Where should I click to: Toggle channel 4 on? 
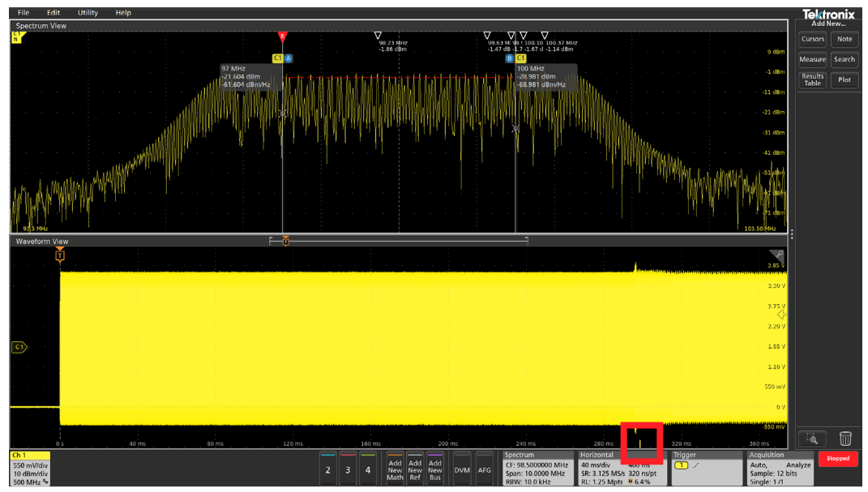[x=368, y=469]
